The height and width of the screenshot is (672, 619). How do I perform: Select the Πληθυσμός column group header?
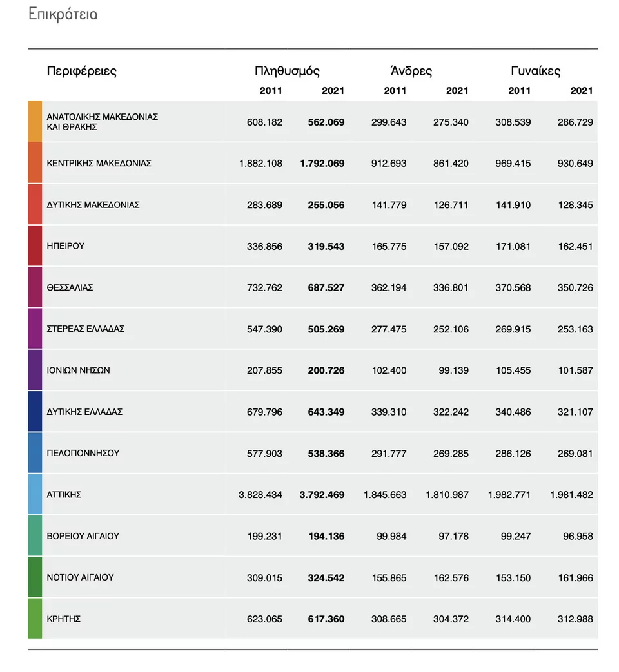(x=287, y=71)
